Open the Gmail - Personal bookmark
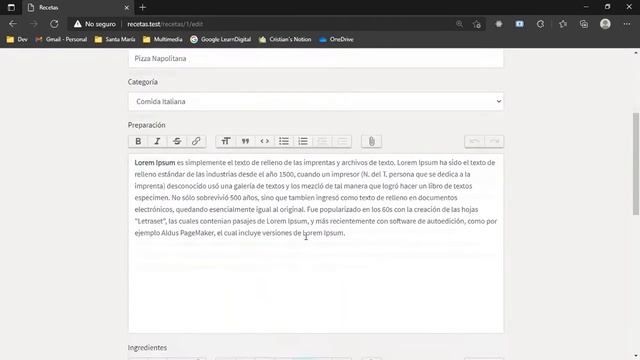The width and height of the screenshot is (640, 360). (62, 40)
